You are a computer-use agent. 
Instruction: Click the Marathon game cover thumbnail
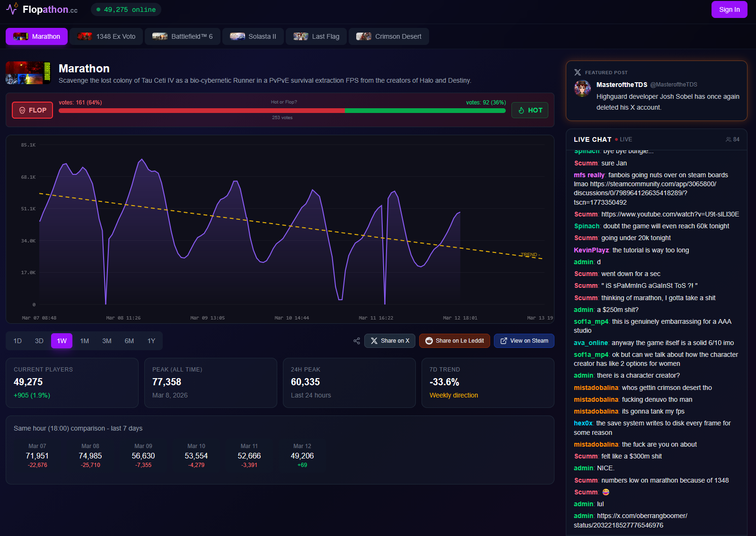(x=28, y=73)
